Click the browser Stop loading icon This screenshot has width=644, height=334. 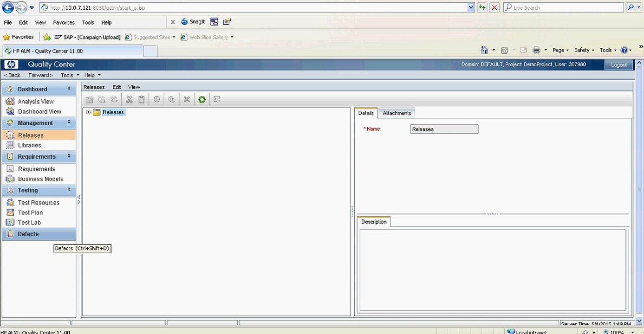pyautogui.click(x=494, y=7)
